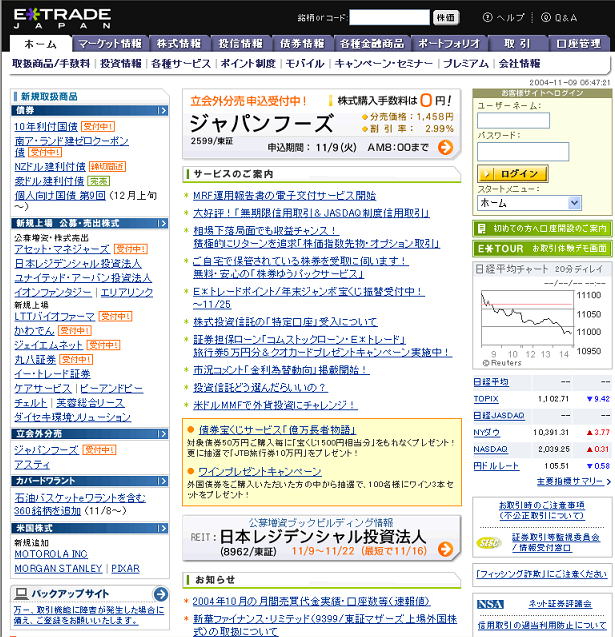This screenshot has height=637, width=615.
Task: Focus the ユーザーネーム input field
Action: (513, 121)
